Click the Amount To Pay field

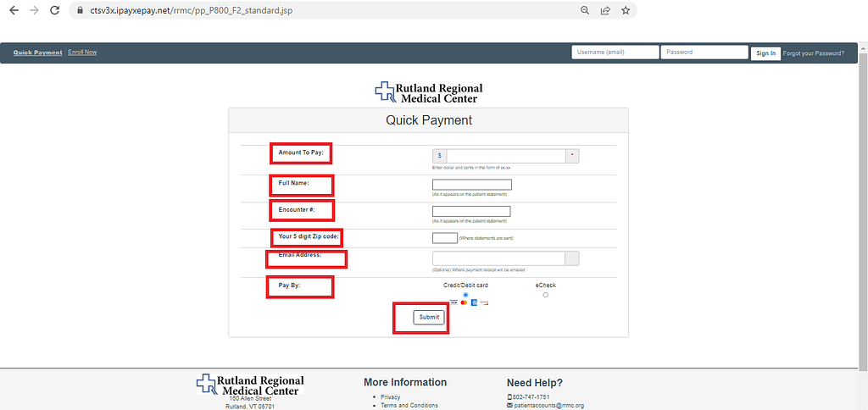(x=506, y=156)
